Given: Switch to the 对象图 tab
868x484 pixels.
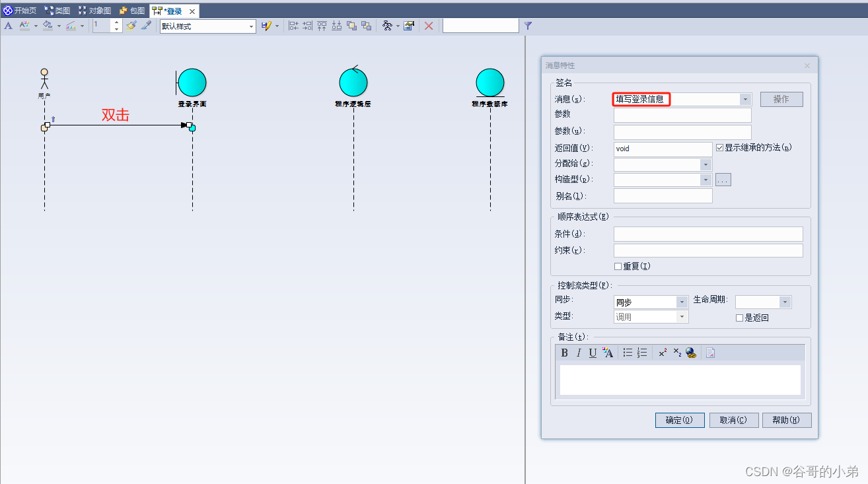Looking at the screenshot, I should 94,11.
